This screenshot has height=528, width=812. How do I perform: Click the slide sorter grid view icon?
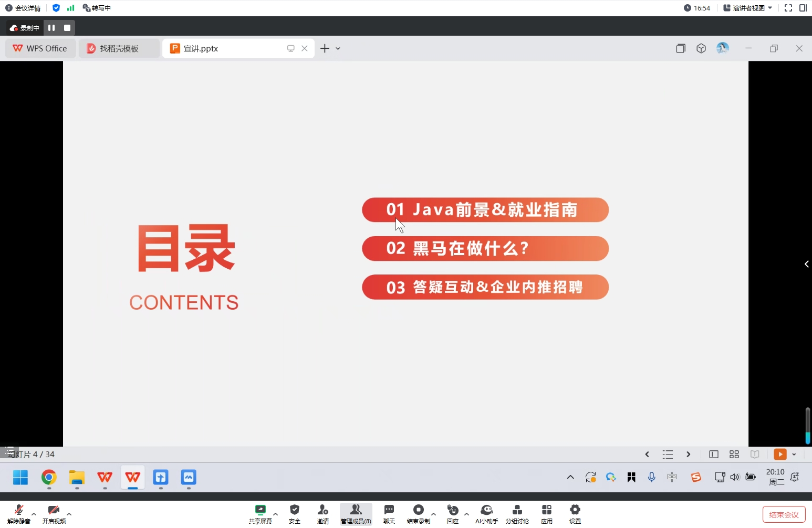(x=734, y=455)
